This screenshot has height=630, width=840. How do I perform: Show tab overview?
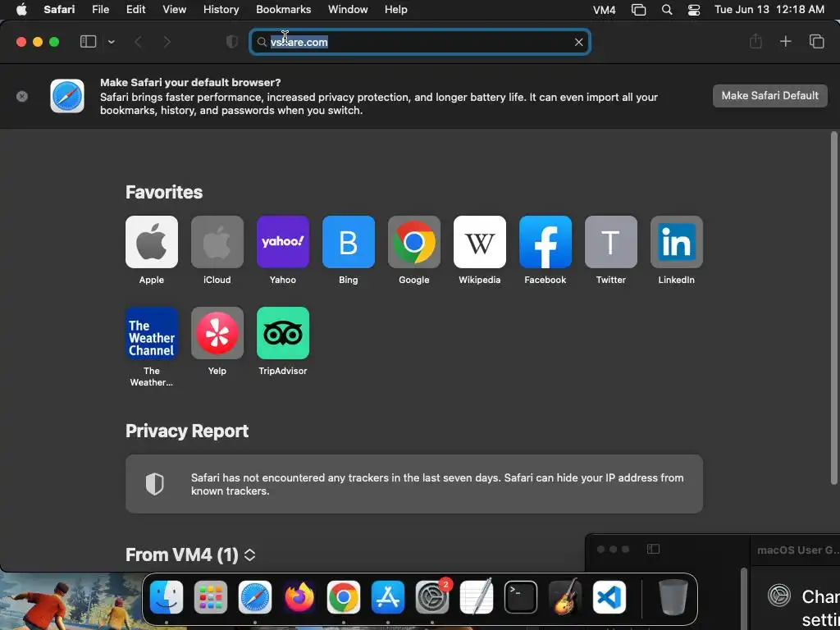[x=816, y=42]
